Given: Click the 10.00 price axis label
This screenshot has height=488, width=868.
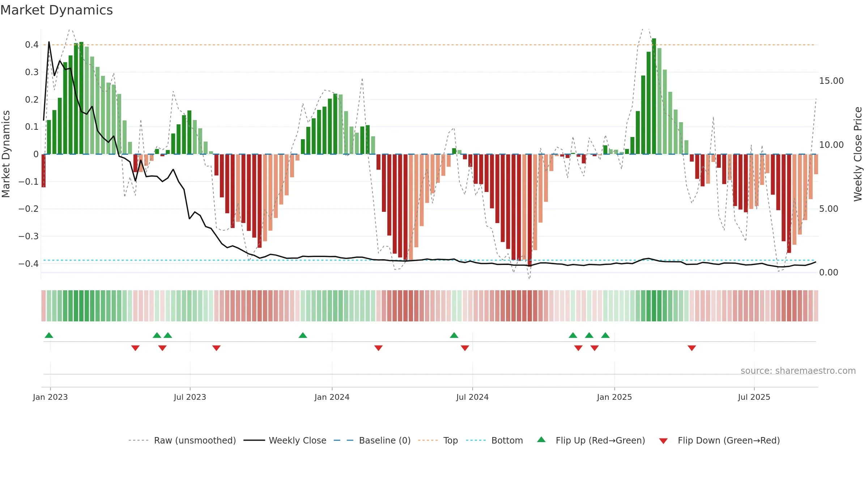Looking at the screenshot, I should [x=831, y=145].
